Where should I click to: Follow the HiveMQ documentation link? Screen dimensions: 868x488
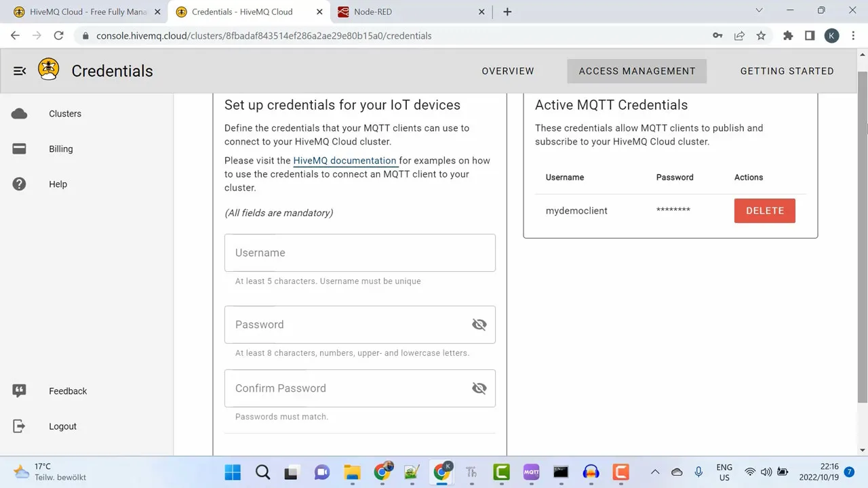pyautogui.click(x=344, y=161)
